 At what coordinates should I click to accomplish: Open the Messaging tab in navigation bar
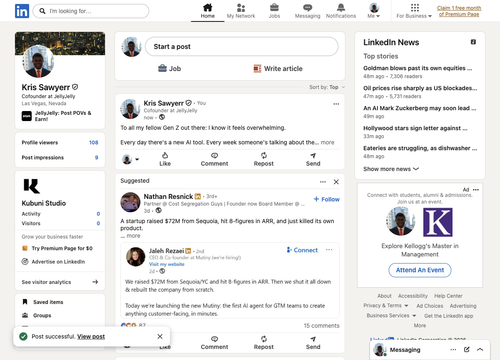click(307, 11)
